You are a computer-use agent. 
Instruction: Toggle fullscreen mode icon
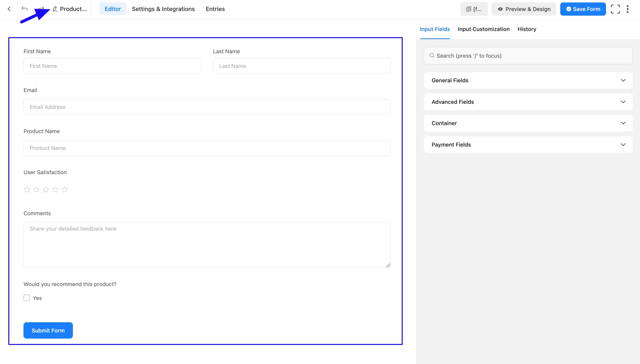tap(615, 9)
